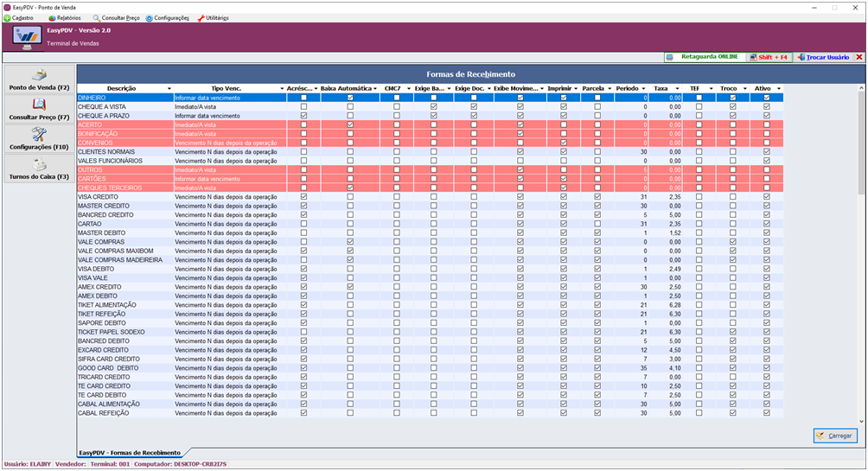Click the EasyPDV logo icon in header
The image size is (868, 471).
click(27, 36)
